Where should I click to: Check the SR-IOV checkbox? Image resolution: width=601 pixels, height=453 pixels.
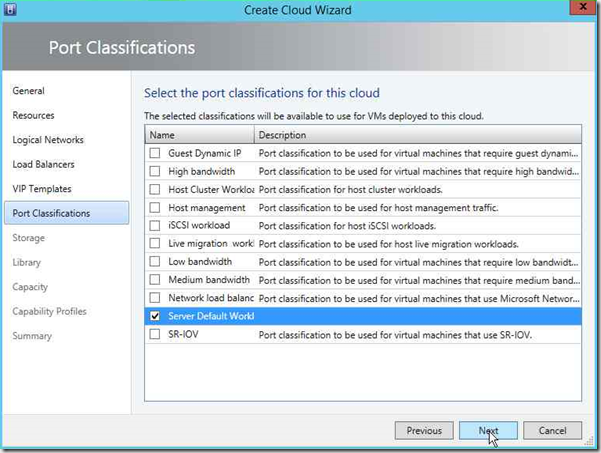click(155, 335)
